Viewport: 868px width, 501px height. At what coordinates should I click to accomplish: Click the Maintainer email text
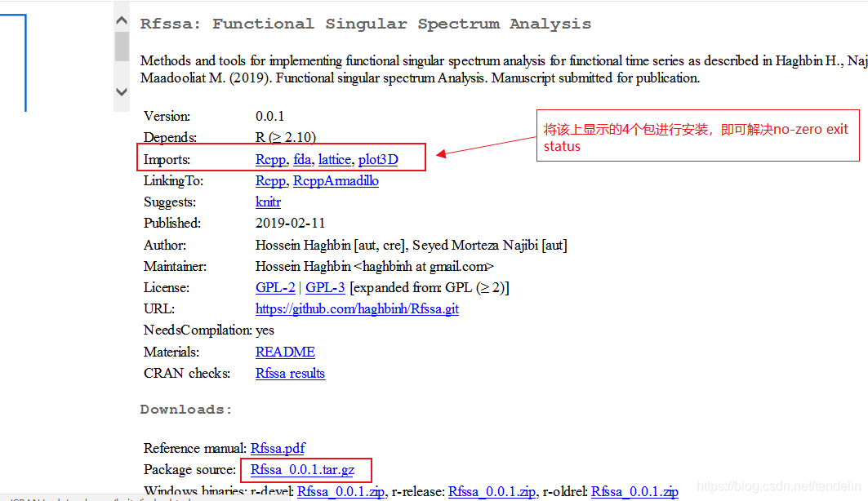pos(375,267)
